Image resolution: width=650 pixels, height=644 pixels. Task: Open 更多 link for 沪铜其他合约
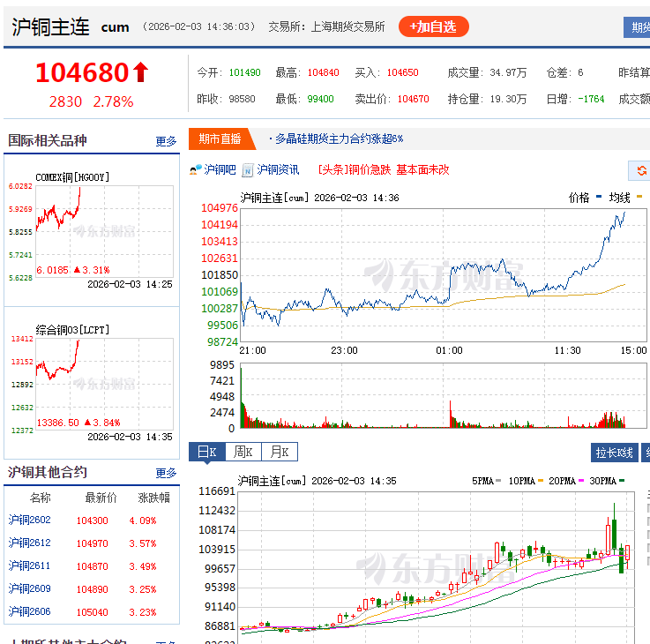point(166,473)
